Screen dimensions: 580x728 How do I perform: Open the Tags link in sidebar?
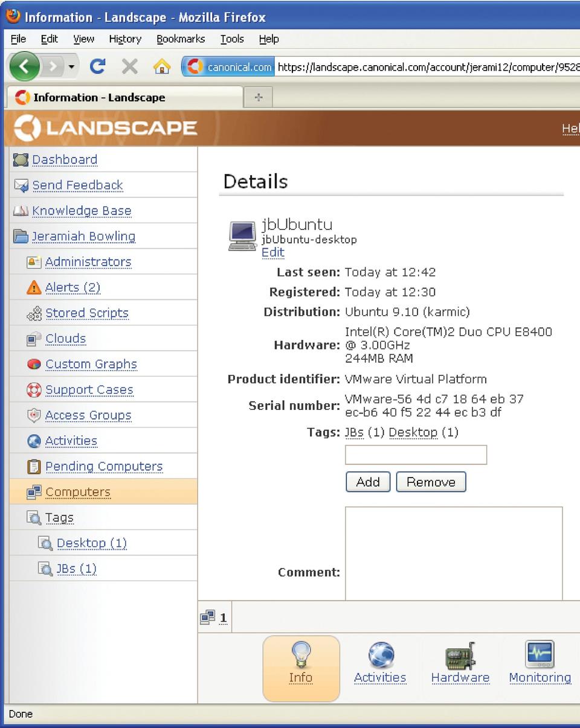59,517
